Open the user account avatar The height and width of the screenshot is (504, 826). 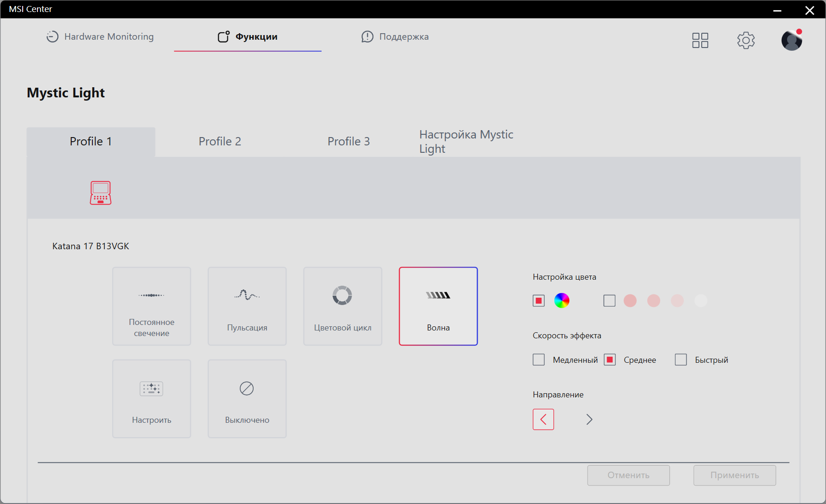(791, 40)
